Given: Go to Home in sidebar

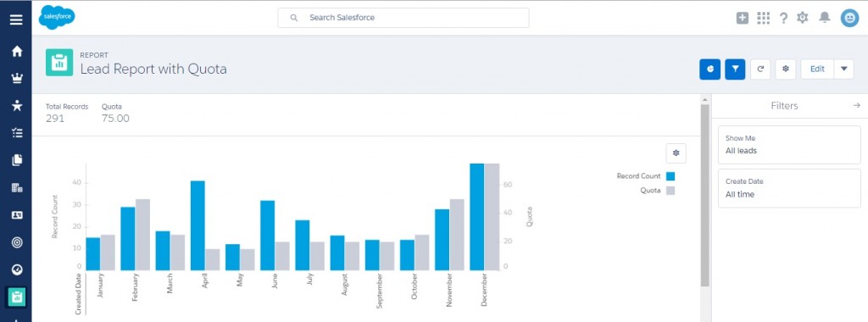Looking at the screenshot, I should [17, 51].
